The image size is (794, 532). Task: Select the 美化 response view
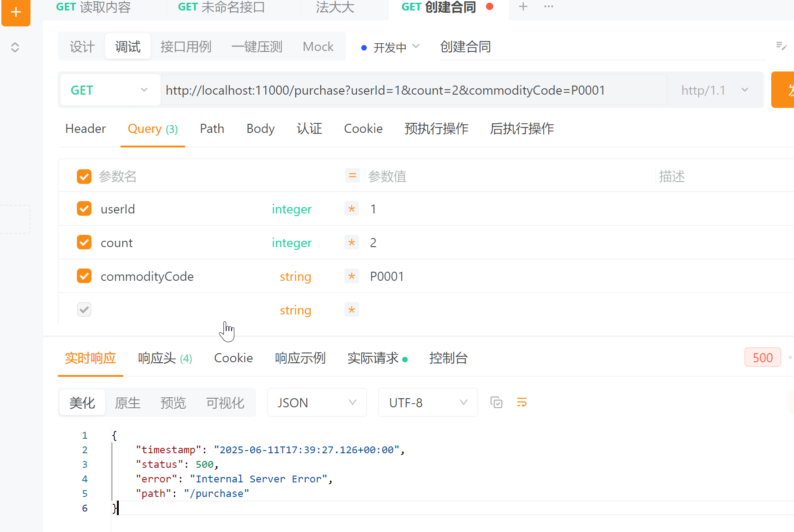click(82, 403)
